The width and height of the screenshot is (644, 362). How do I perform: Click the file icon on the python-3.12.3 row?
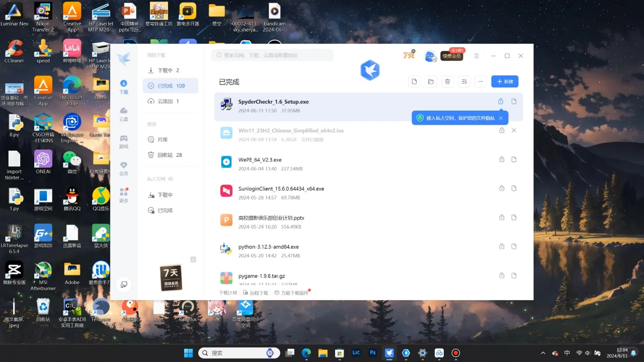(x=514, y=246)
